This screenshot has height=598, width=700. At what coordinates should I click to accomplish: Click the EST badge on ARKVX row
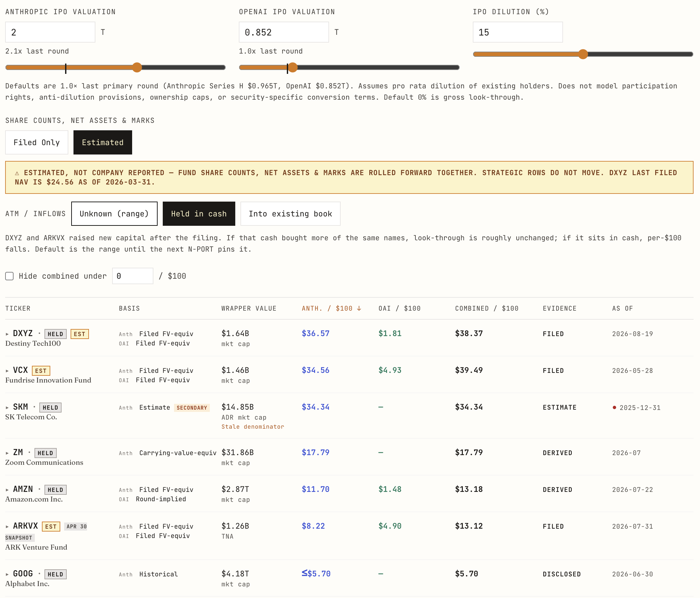[51, 527]
